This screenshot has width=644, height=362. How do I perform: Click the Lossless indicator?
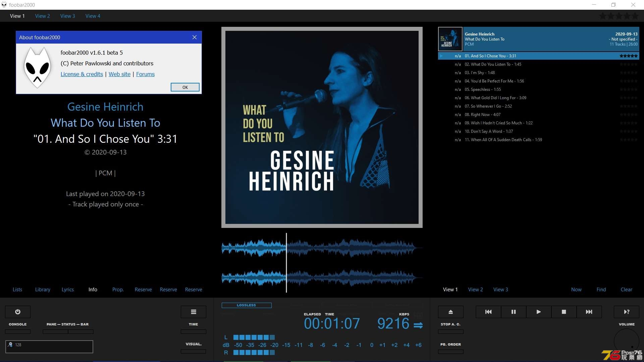pos(247,305)
